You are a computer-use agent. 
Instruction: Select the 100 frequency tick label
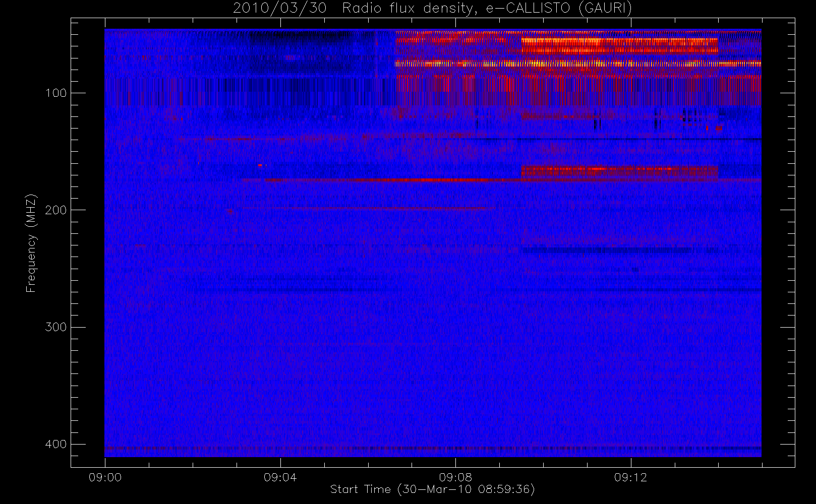point(55,93)
